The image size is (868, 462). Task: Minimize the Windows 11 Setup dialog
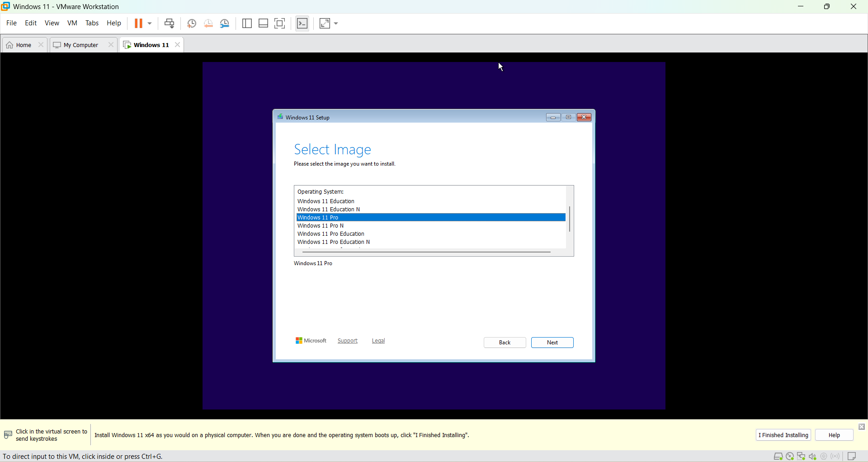(553, 117)
